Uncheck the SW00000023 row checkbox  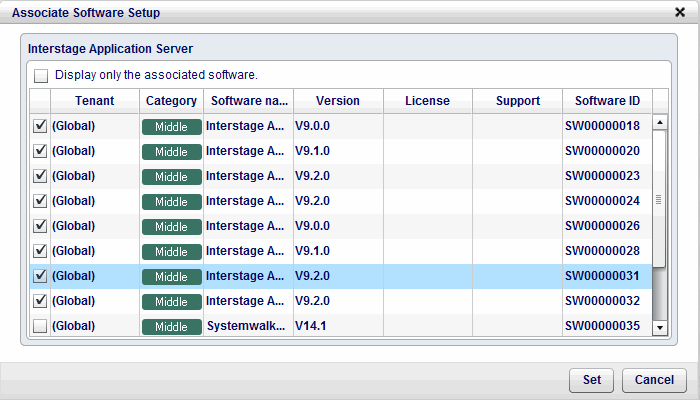[x=40, y=176]
